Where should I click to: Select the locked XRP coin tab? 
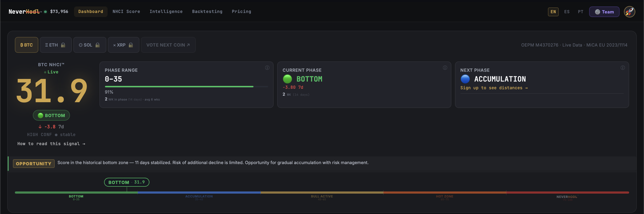click(123, 45)
